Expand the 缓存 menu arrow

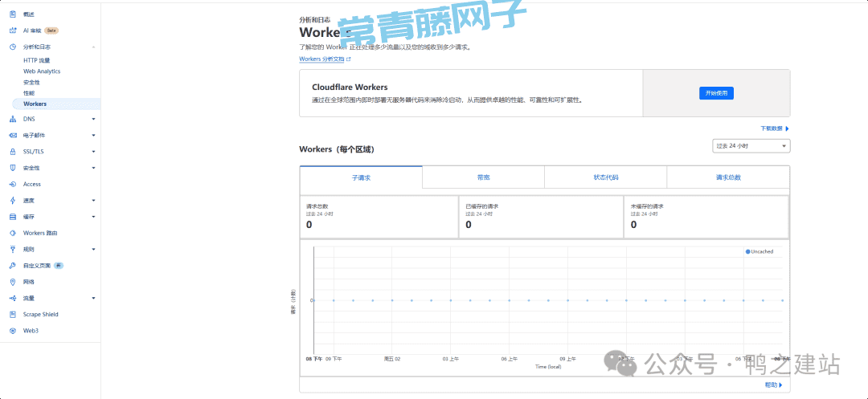[93, 218]
